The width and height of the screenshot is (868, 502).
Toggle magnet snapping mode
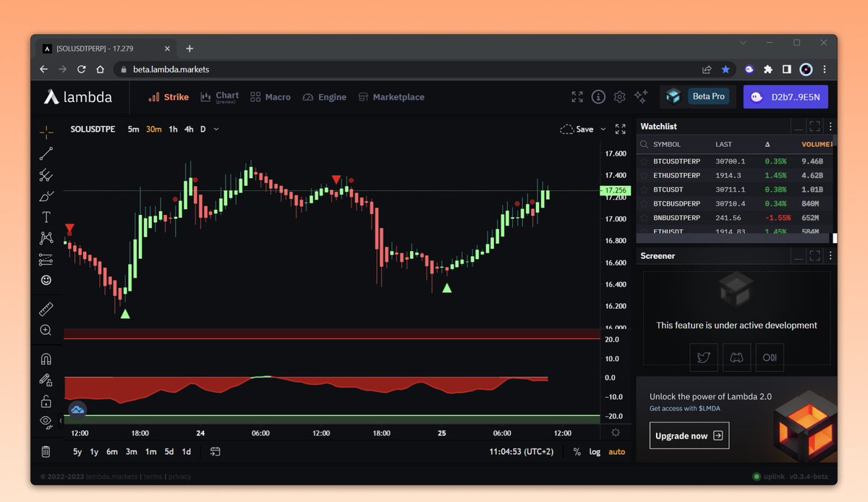[46, 359]
